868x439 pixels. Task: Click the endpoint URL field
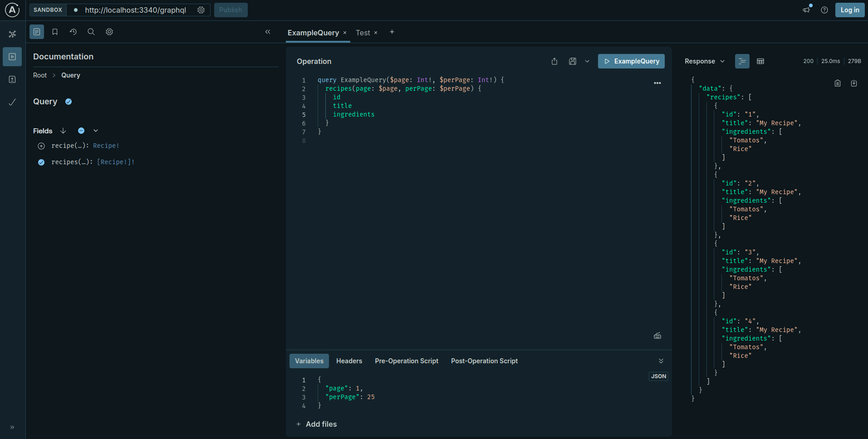pyautogui.click(x=136, y=10)
